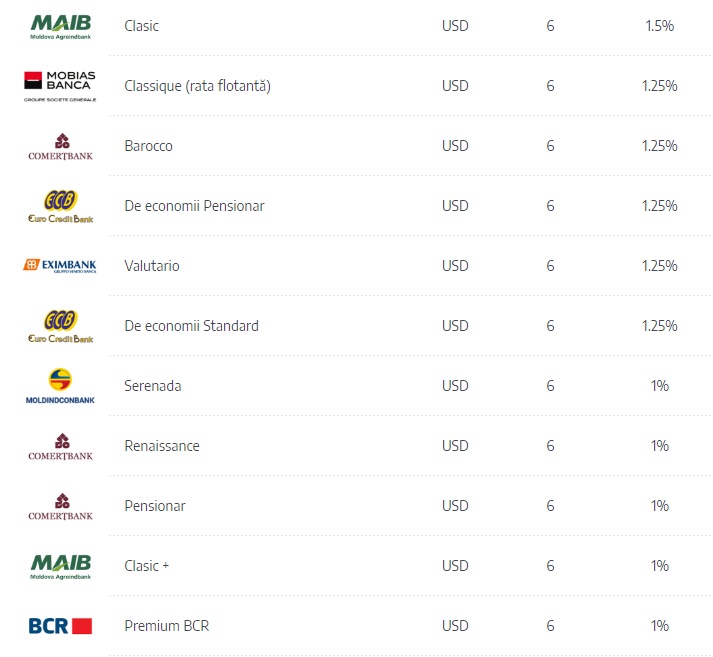Click the 1.5% rate of Clasic deposit
Screen dimensions: 713x657
(x=659, y=26)
